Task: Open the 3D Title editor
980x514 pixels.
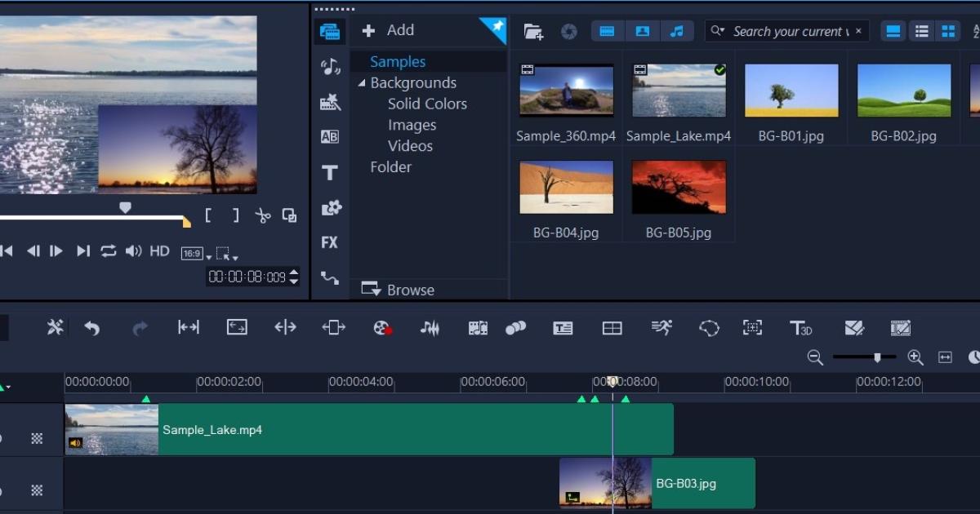Action: tap(801, 328)
